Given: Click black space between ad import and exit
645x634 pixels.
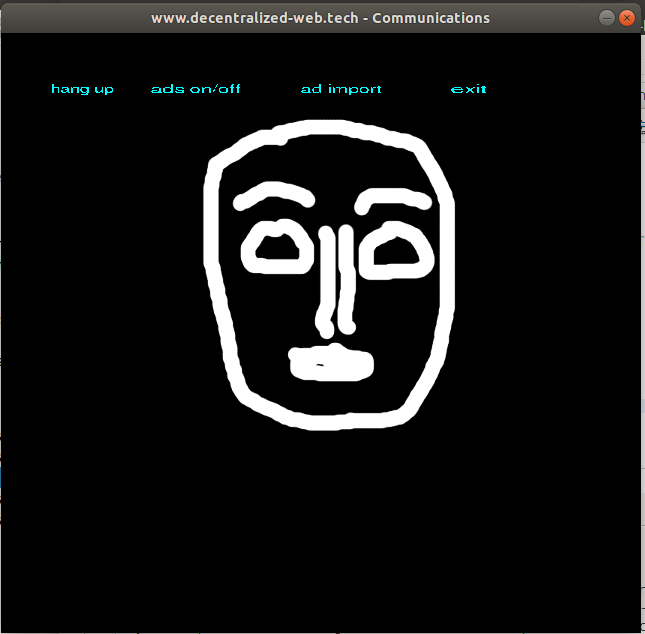Looking at the screenshot, I should pyautogui.click(x=415, y=89).
